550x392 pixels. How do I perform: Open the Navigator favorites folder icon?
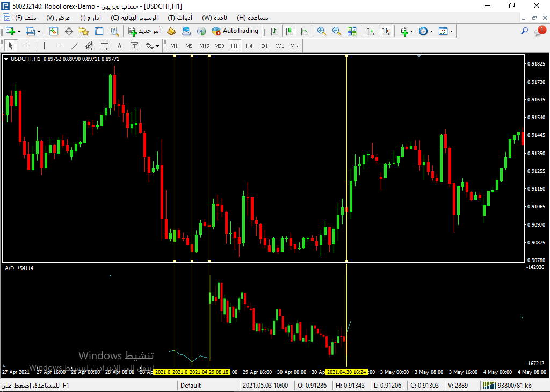[x=84, y=31]
